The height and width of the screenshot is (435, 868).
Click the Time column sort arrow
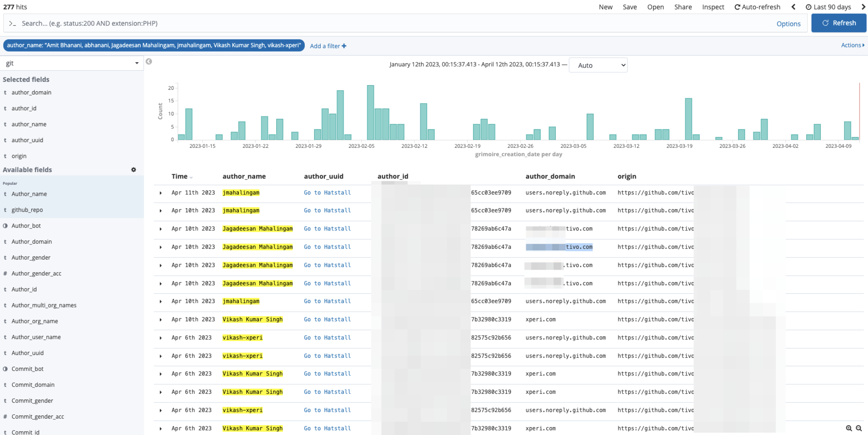click(191, 177)
